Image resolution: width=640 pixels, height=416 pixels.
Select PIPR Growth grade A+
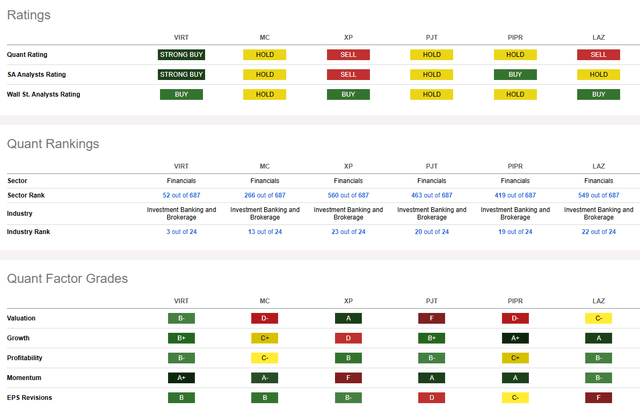(x=515, y=338)
